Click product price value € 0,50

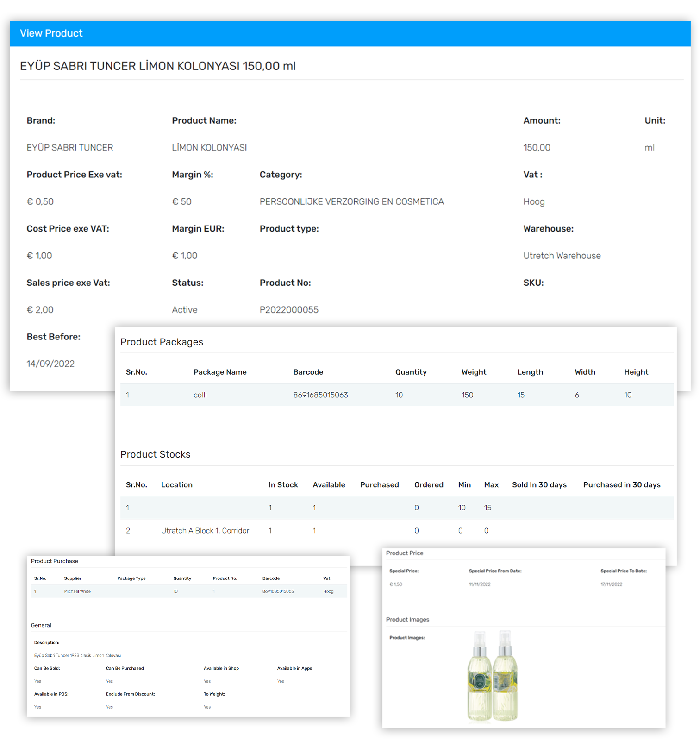(40, 202)
